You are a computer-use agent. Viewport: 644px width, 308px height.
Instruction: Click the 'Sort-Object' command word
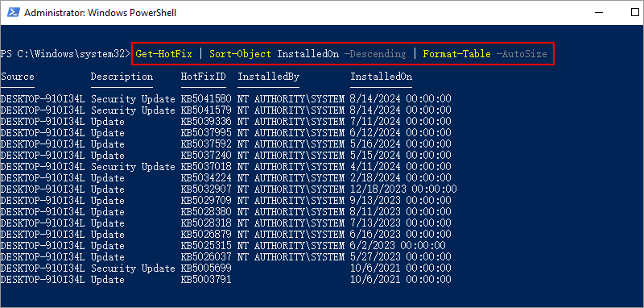tap(240, 54)
